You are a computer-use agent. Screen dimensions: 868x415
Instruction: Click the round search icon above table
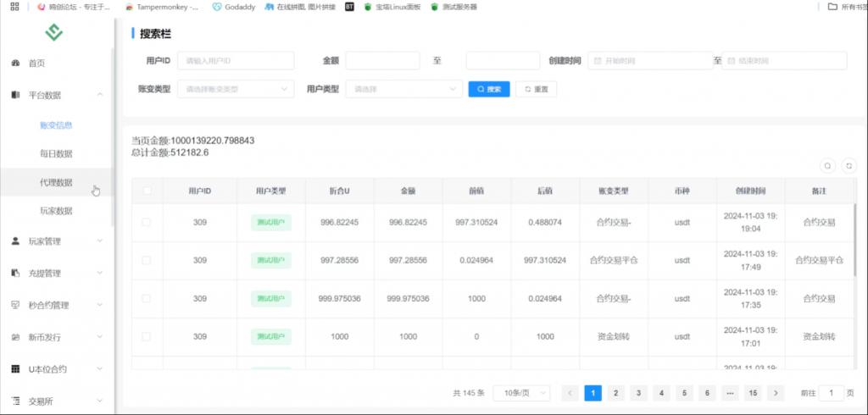[x=827, y=165]
